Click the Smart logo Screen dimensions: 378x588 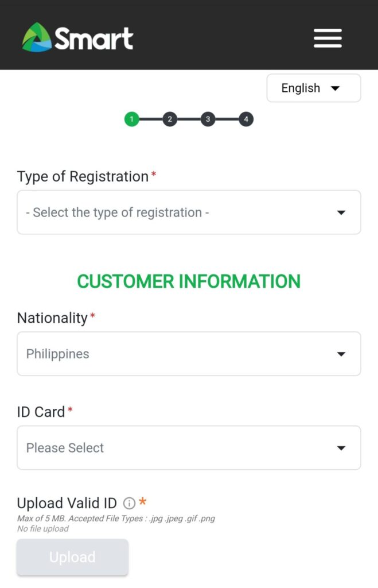pos(77,37)
